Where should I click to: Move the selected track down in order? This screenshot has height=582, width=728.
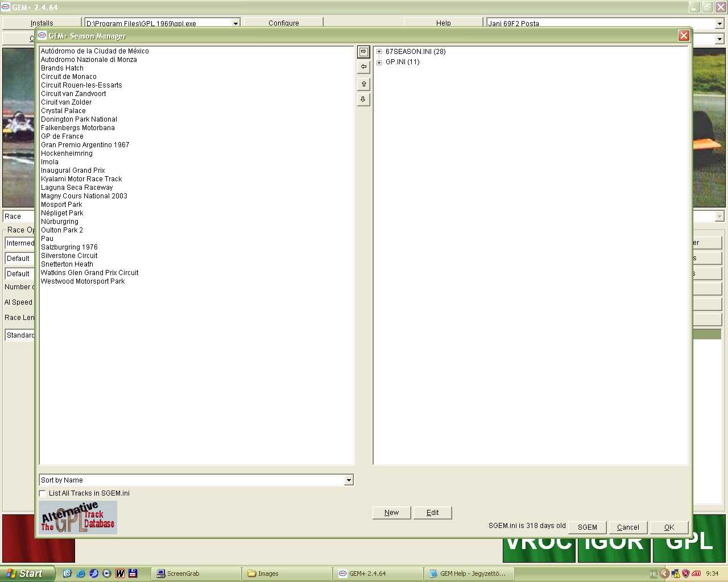click(363, 99)
